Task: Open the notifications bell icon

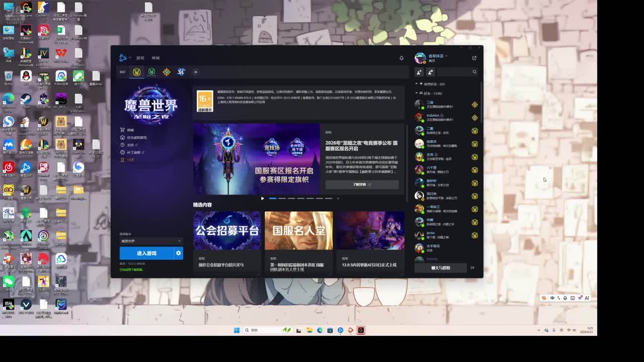Action: 401,58
